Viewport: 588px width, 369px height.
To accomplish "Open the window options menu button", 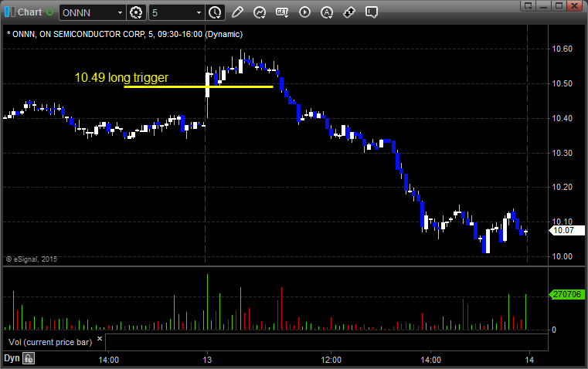I will [x=528, y=5].
